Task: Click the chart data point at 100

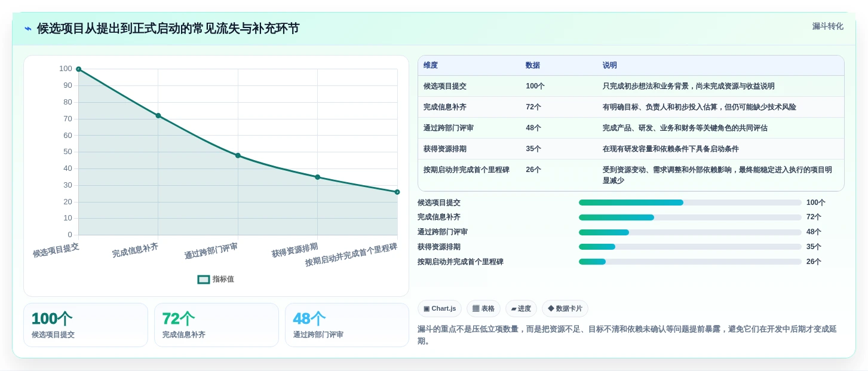Action: point(78,69)
